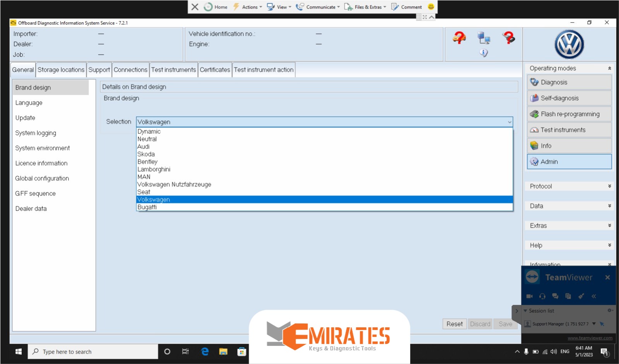619x364 pixels.
Task: Collapse the TeamViewer toolbar with the up chevron
Action: (432, 17)
